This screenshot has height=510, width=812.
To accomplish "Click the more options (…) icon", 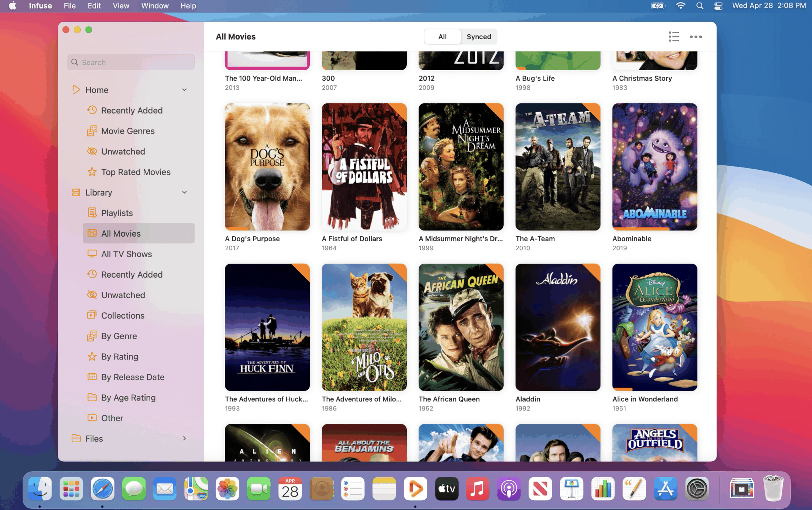I will coord(696,36).
